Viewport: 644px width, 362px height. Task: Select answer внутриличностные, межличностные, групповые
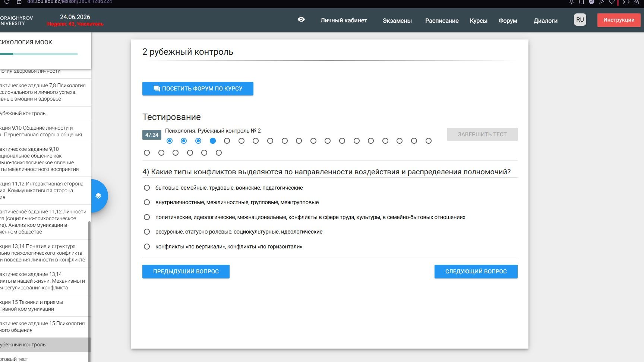tap(147, 202)
